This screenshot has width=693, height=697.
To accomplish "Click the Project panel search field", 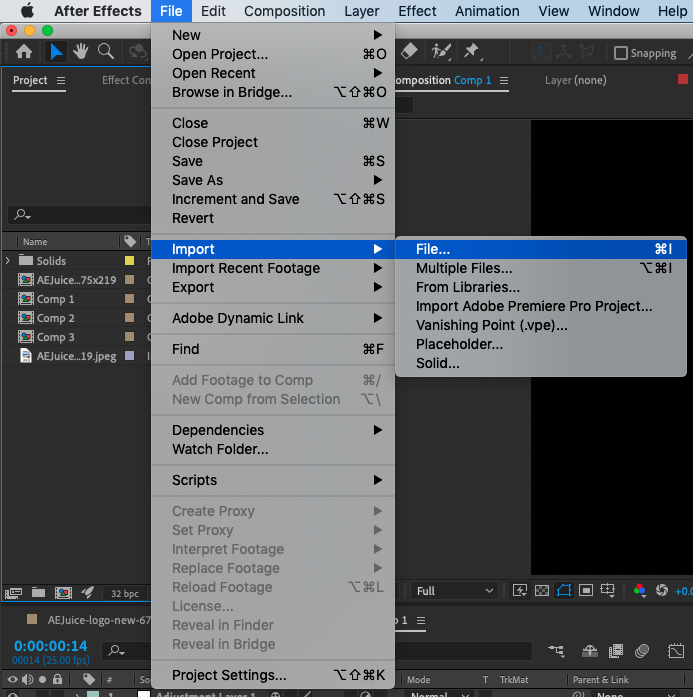I will [x=80, y=215].
